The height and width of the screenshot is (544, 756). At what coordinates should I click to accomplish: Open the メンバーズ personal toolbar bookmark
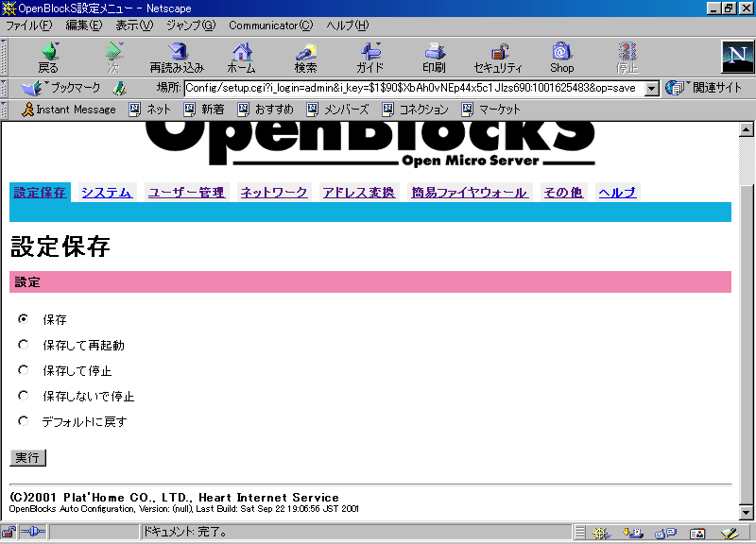(338, 110)
